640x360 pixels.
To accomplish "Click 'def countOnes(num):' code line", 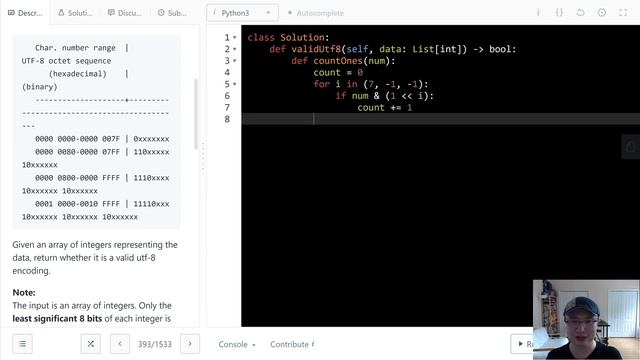I will click(x=343, y=61).
